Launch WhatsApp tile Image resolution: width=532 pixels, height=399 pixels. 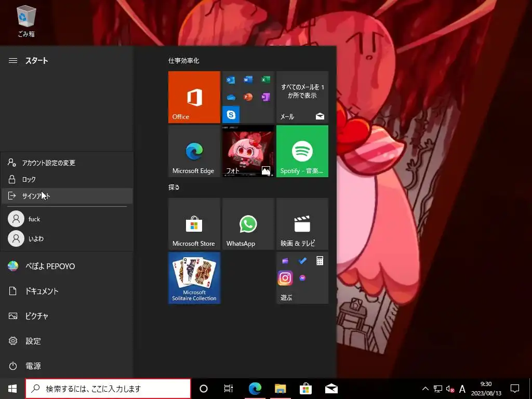pos(248,224)
